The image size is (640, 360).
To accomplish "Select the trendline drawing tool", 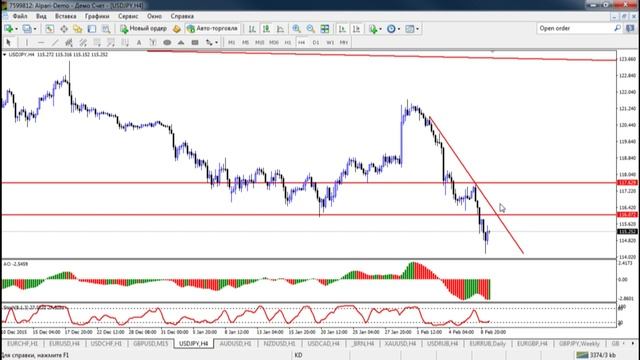I will (x=55, y=42).
